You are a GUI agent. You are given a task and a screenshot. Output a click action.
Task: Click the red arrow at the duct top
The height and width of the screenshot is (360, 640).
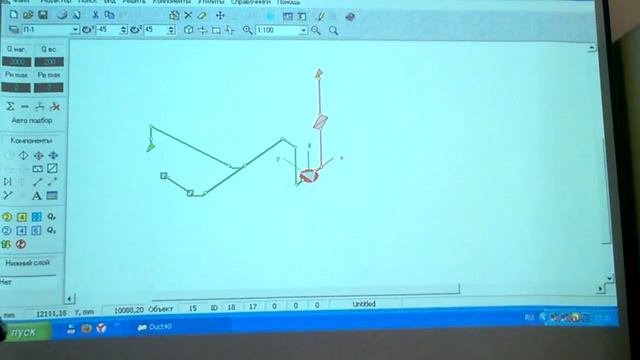319,73
